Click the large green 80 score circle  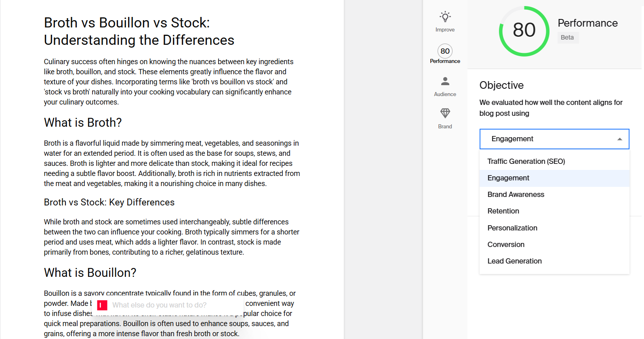524,31
